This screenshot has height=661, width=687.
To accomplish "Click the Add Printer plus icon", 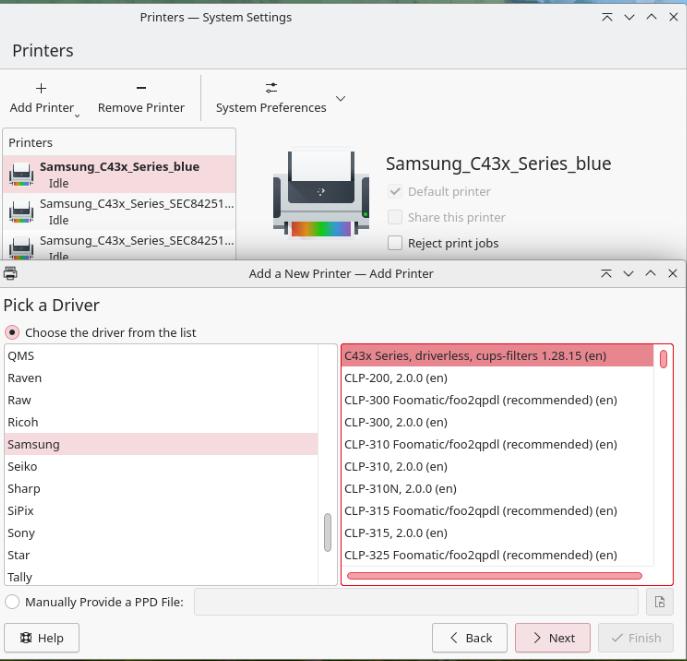I will click(x=41, y=88).
